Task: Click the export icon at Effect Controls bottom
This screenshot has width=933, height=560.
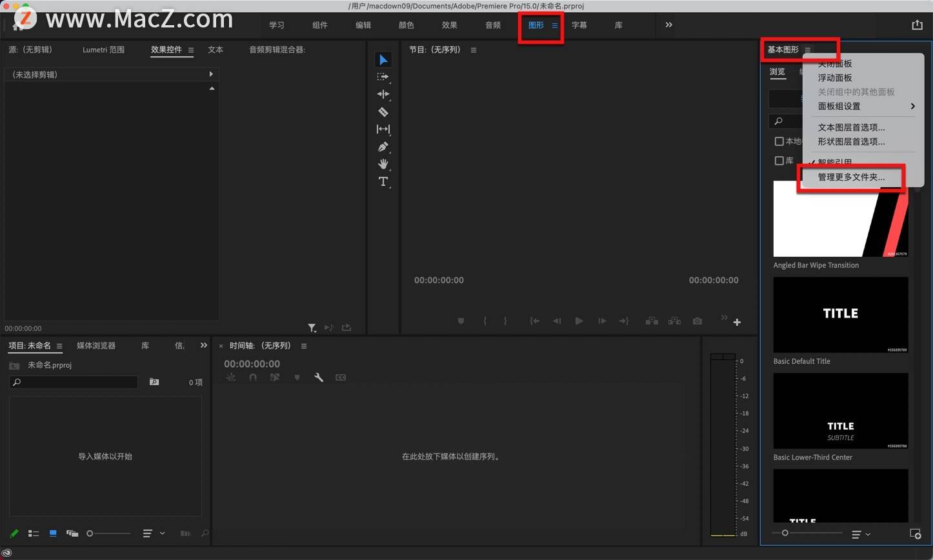Action: (346, 328)
